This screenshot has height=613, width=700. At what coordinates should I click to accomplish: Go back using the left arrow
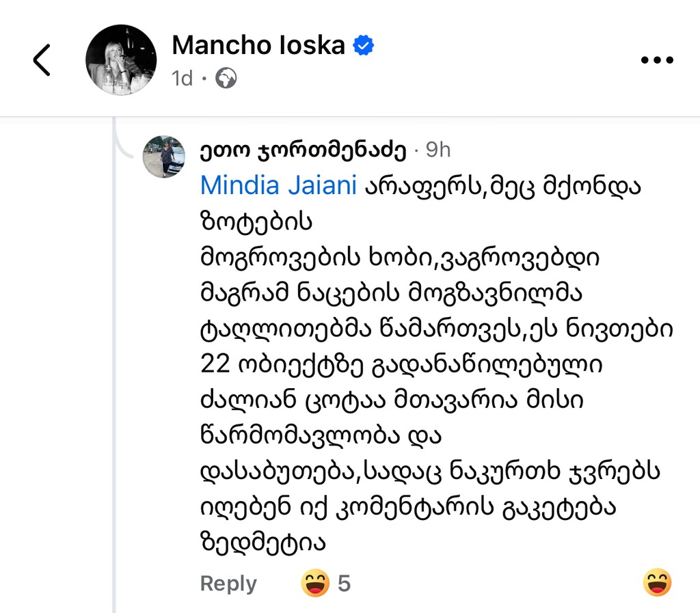click(42, 60)
